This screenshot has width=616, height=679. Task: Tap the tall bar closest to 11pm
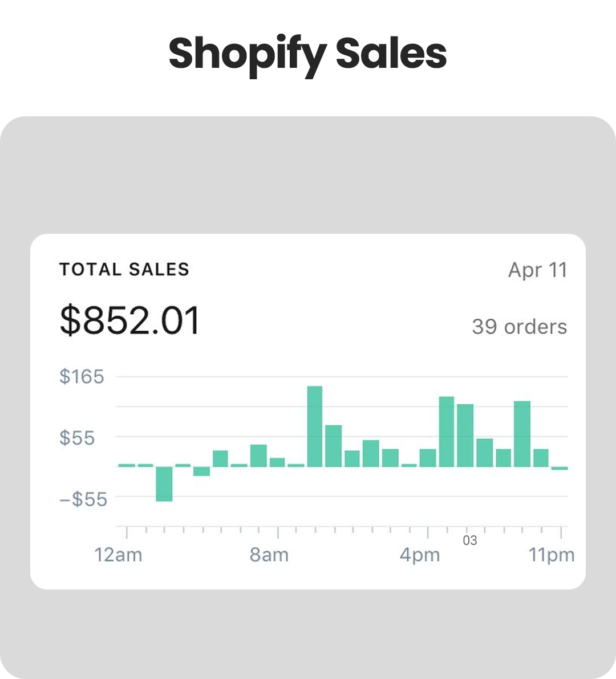pos(522,434)
